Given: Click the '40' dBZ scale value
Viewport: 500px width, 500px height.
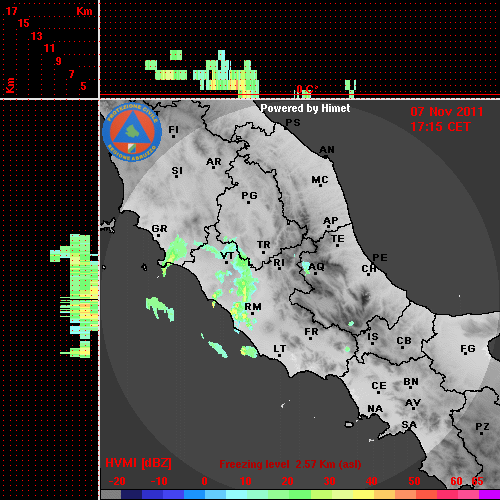Looking at the screenshot, I should click(371, 481).
